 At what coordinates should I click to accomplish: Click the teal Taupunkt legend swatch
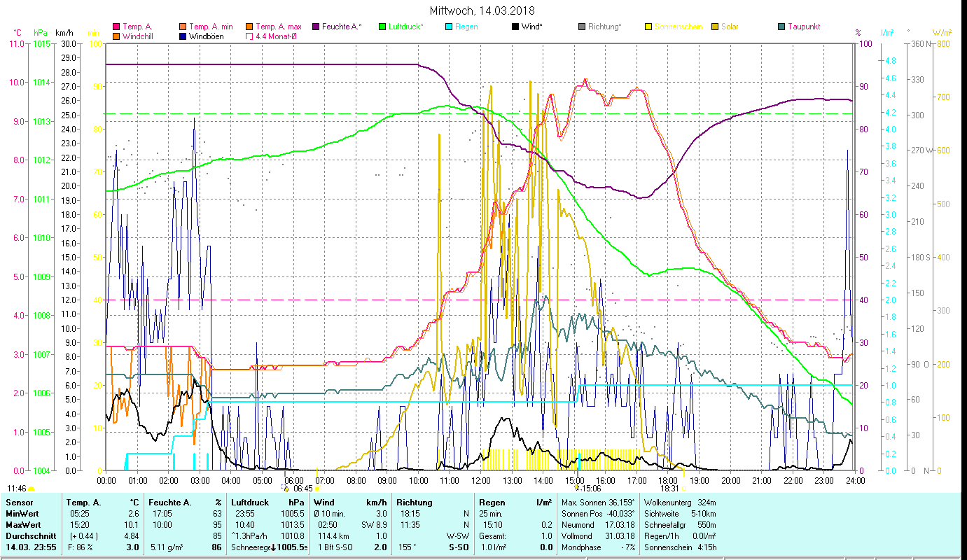781,27
